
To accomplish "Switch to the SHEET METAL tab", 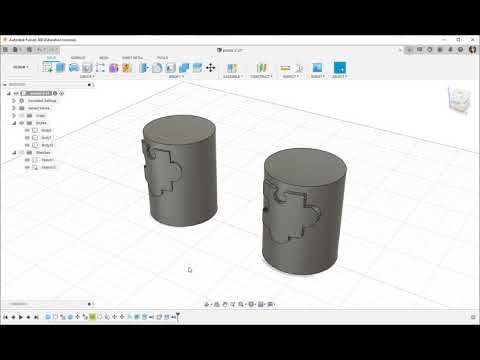I will tap(132, 58).
